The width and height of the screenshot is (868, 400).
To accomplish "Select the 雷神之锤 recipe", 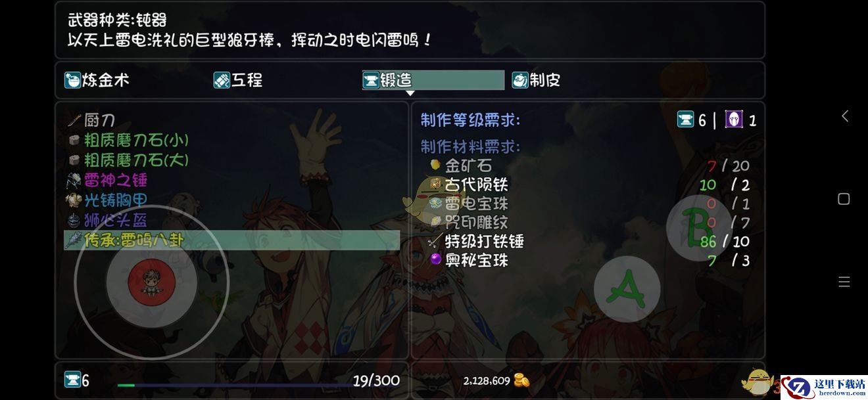I will pos(107,180).
